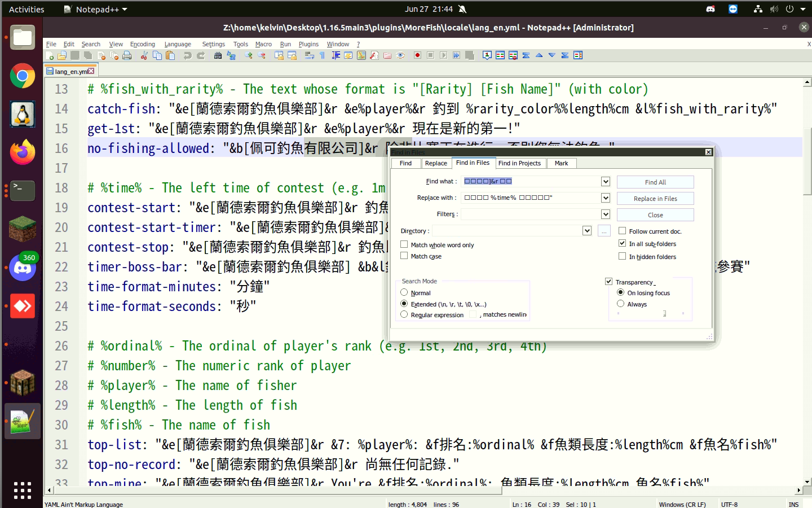Open the system power menu arrow
Screen dimensions: 812x508
pos(803,9)
